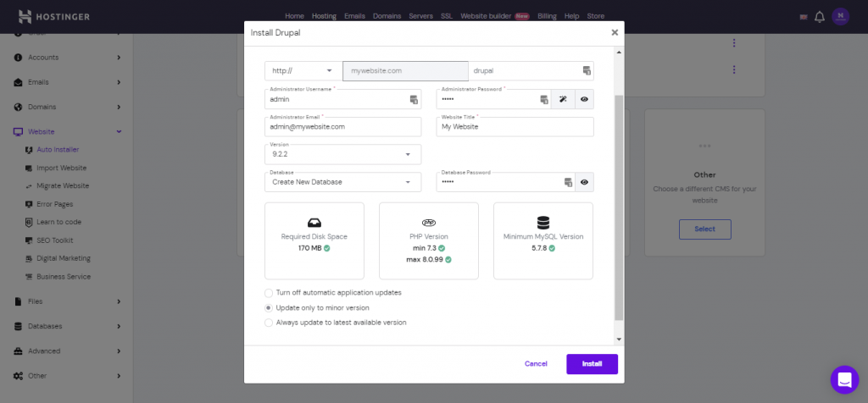Expand the Advanced sidebar section
Screen dimensions: 868x403
click(x=119, y=351)
